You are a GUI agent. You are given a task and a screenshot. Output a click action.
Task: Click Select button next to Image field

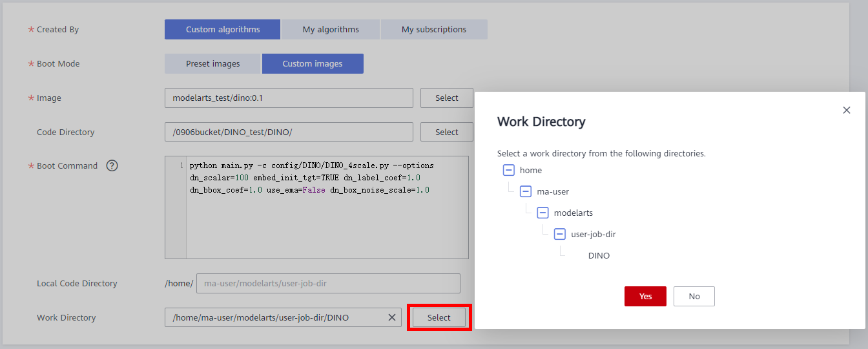tap(446, 98)
